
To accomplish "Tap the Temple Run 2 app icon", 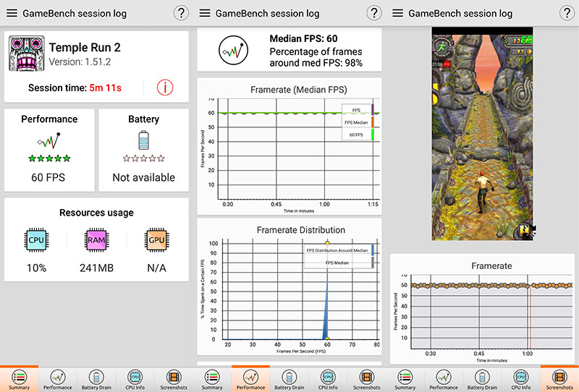I will (x=27, y=53).
